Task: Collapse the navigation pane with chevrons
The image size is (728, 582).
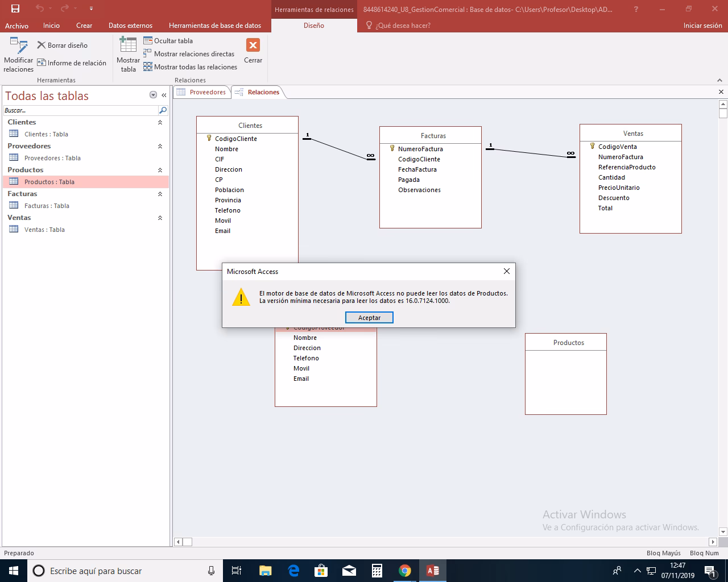Action: [164, 95]
